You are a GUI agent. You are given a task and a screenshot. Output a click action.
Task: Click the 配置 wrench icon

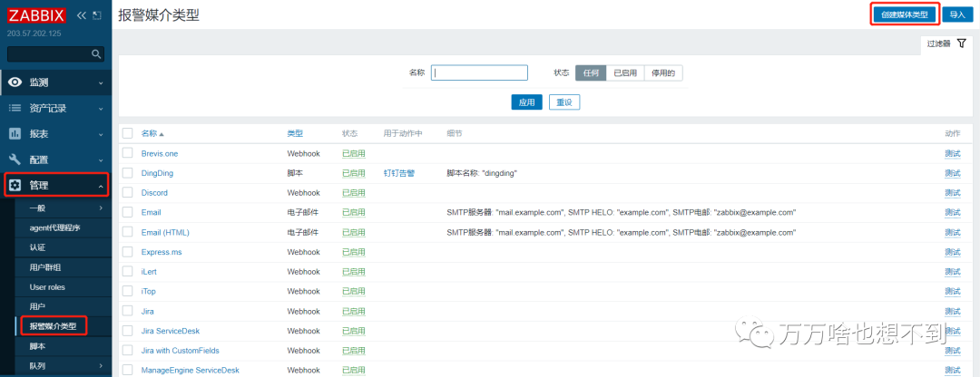(15, 159)
